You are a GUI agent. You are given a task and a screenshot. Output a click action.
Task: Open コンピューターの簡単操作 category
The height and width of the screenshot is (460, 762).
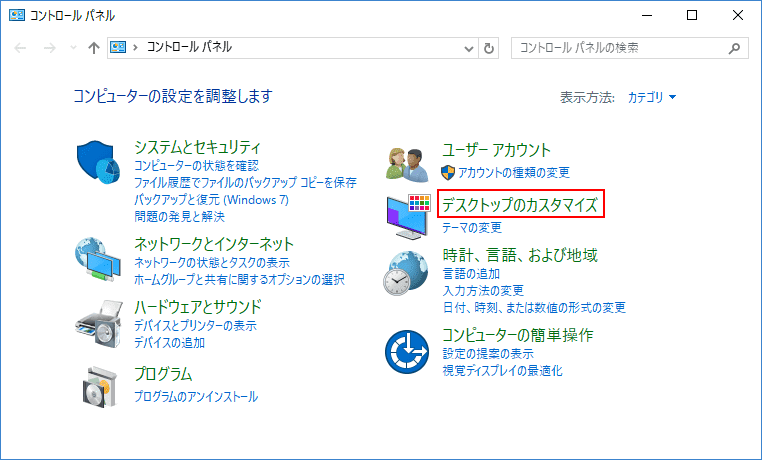point(518,335)
